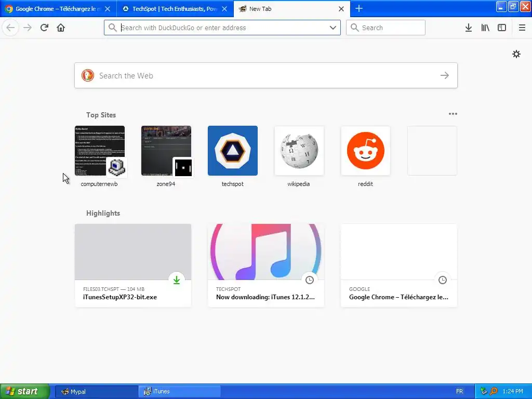Click the magnifier system tray icon

[x=494, y=391]
